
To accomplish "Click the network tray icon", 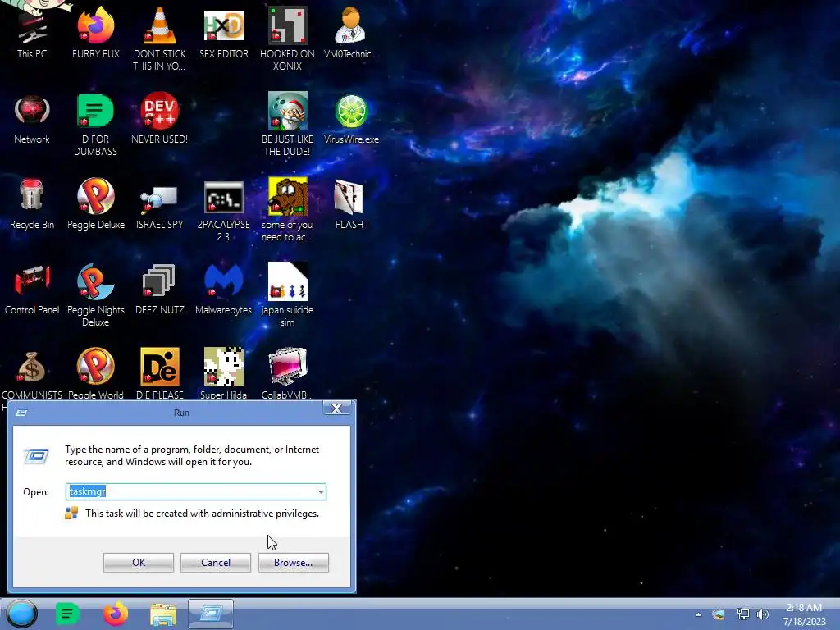I will pos(742,614).
